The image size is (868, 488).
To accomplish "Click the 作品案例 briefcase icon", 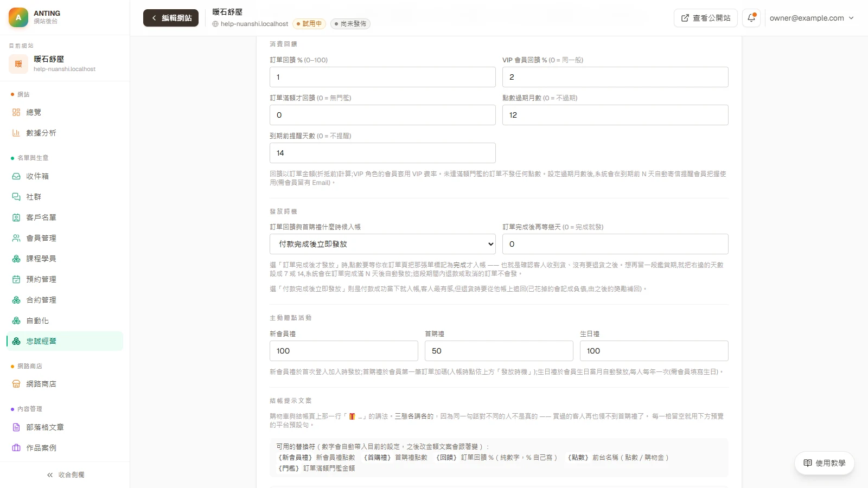I will pos(16,448).
